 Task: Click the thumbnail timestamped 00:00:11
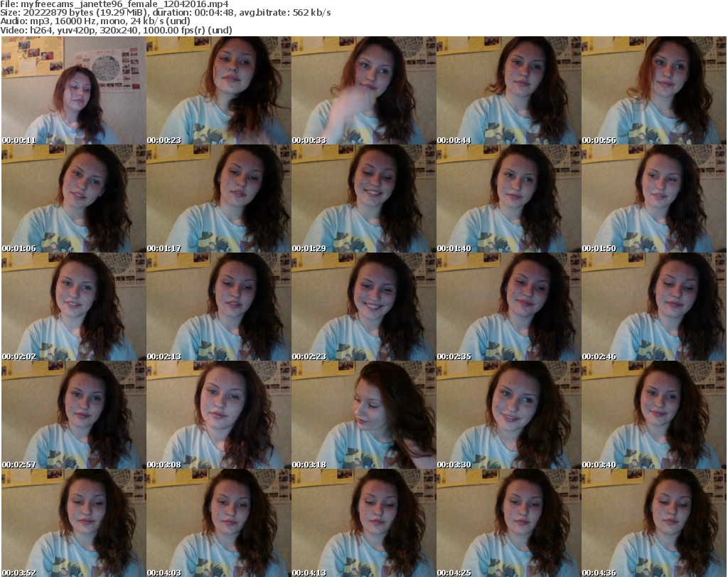click(73, 90)
